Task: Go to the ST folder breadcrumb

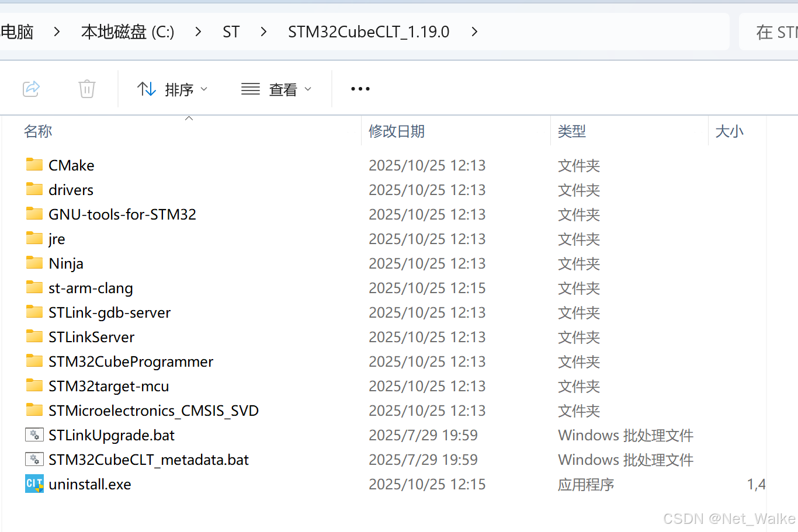Action: pos(231,32)
